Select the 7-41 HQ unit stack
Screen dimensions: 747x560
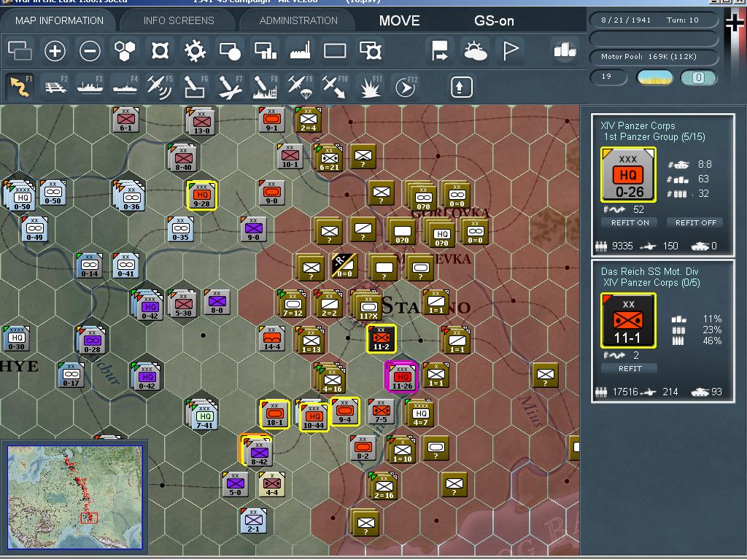[x=204, y=416]
